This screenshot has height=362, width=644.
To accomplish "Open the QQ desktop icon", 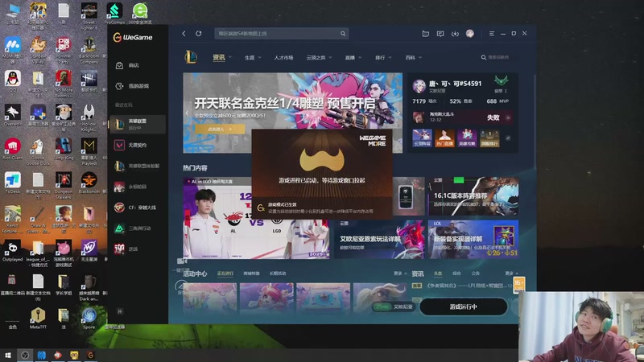I will point(13,81).
